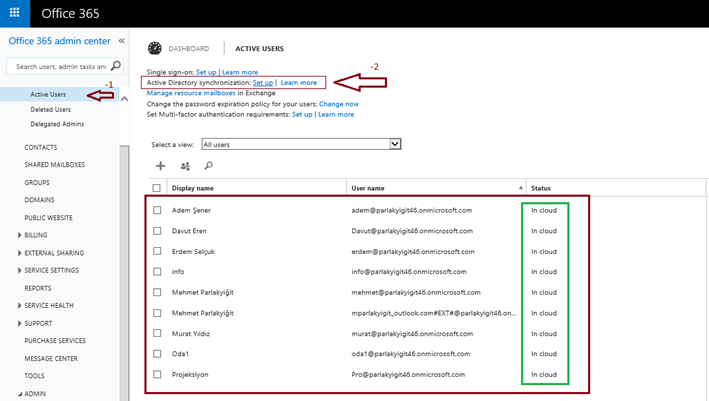Image resolution: width=709 pixels, height=401 pixels.
Task: Check the box for info user
Action: click(x=157, y=272)
